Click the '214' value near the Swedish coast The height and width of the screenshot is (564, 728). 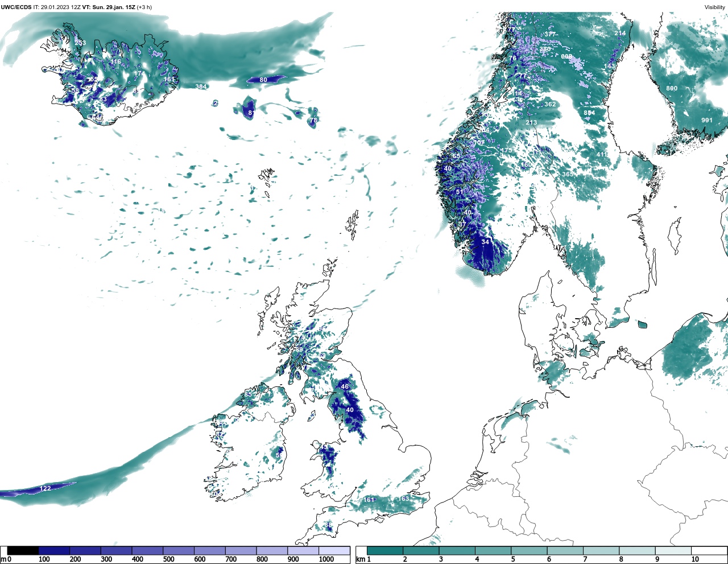pyautogui.click(x=620, y=33)
